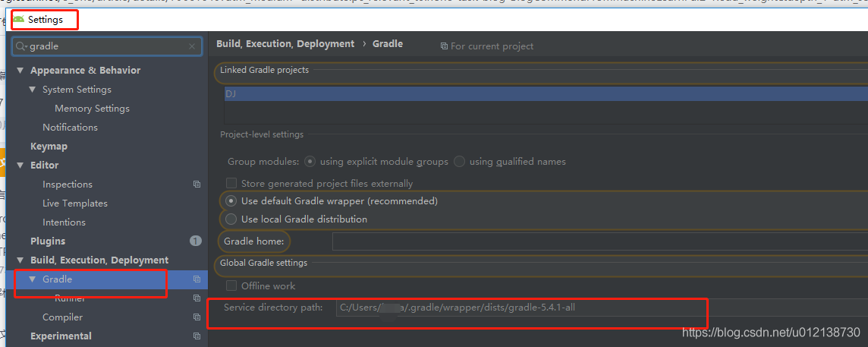
Task: Clear the gradle search text with the X icon
Action: click(x=192, y=46)
